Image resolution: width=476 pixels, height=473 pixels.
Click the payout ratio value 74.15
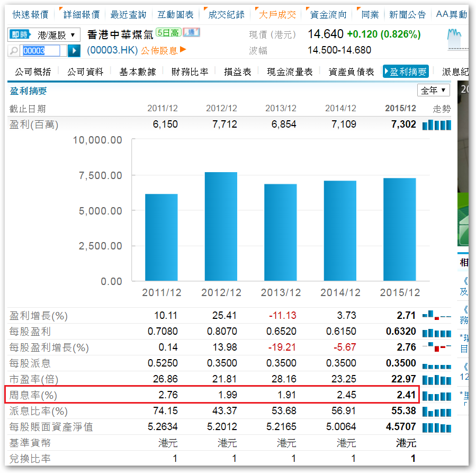coord(165,411)
